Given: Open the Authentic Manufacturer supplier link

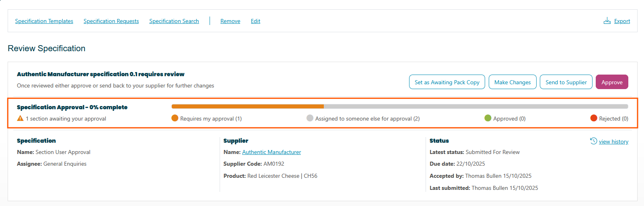Looking at the screenshot, I should (272, 152).
